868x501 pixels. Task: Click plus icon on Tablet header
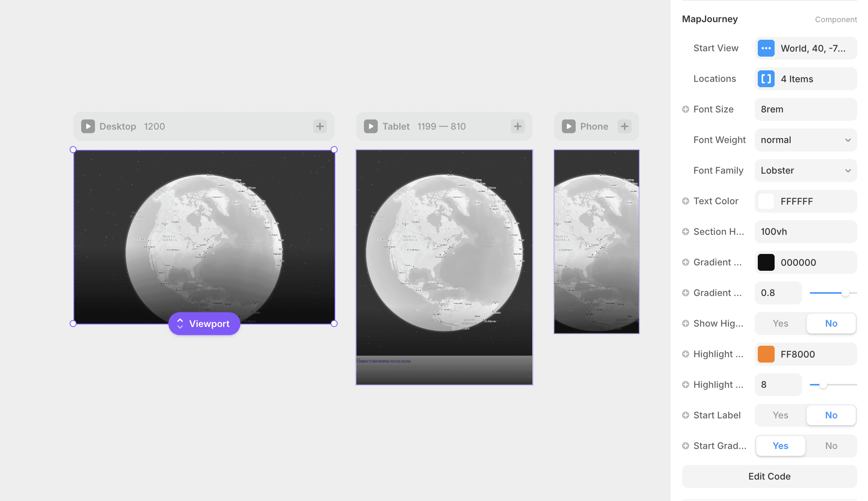[x=518, y=127]
